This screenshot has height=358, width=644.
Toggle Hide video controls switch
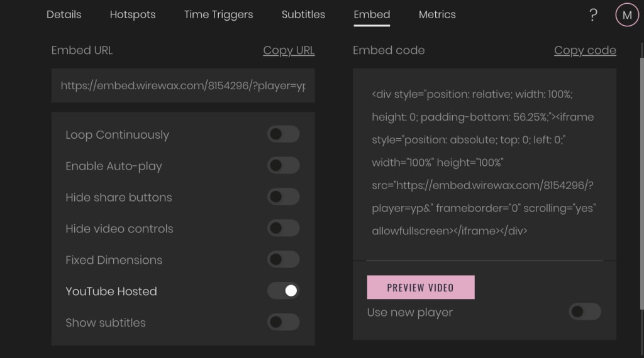point(284,228)
